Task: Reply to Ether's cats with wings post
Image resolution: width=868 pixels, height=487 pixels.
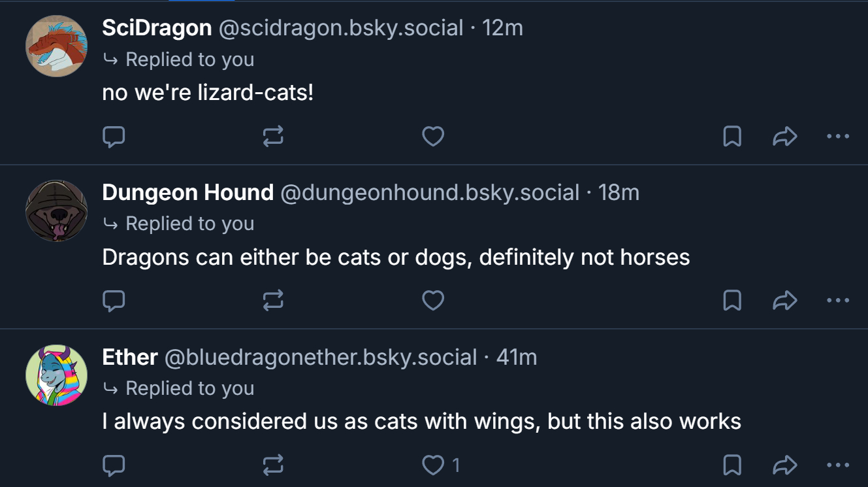Action: [114, 465]
